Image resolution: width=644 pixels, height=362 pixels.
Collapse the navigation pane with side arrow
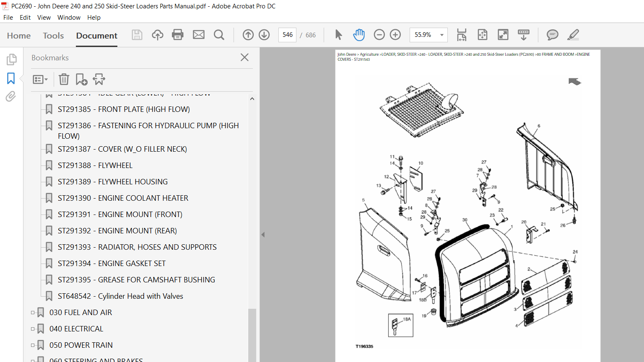point(263,235)
